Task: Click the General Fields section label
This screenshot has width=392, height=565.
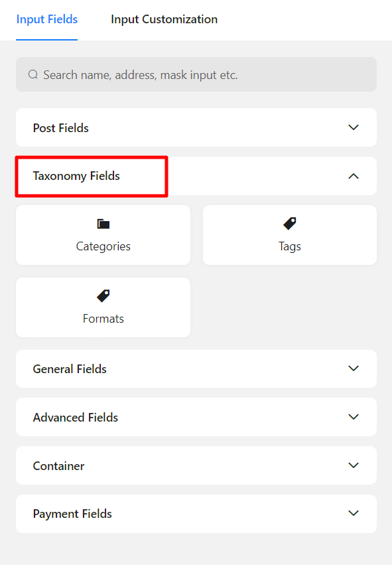Action: pos(70,369)
